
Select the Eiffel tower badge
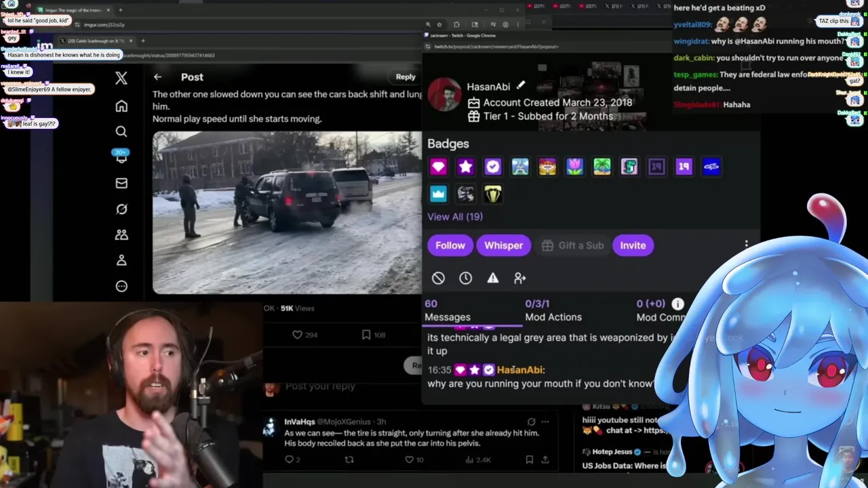click(520, 167)
